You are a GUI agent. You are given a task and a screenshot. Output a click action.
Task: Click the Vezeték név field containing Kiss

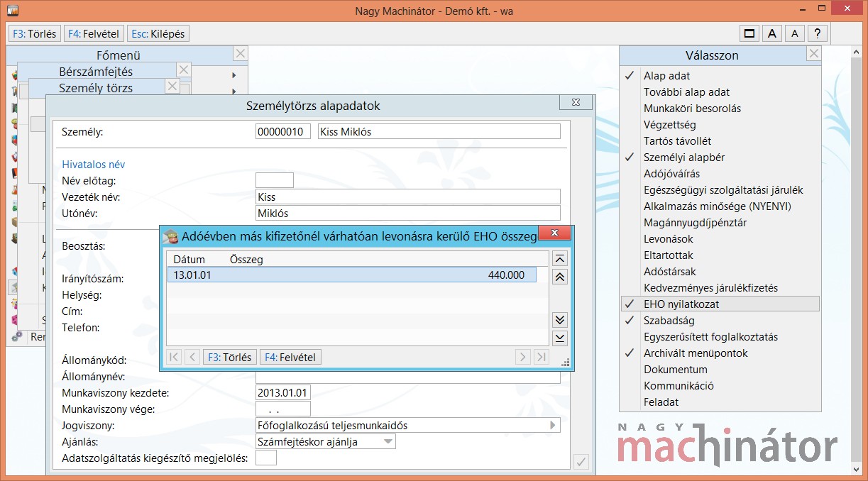[x=407, y=197]
